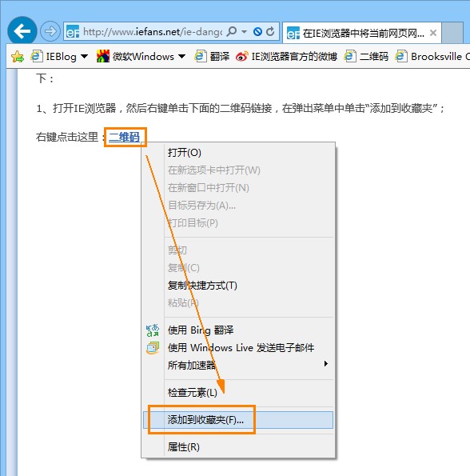This screenshot has width=470, height=476.
Task: Open the 翻译 favorites bar link
Action: (x=212, y=57)
